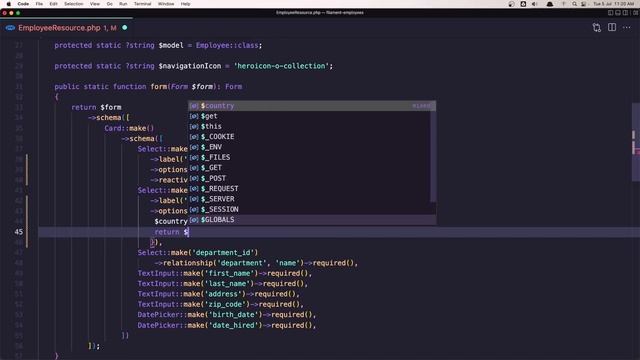Open the editor More Actions ellipsis
Viewport: 640px width, 360px height.
[x=627, y=27]
